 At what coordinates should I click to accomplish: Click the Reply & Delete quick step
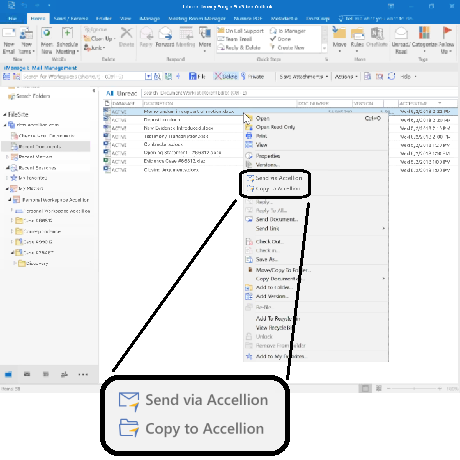[239, 48]
